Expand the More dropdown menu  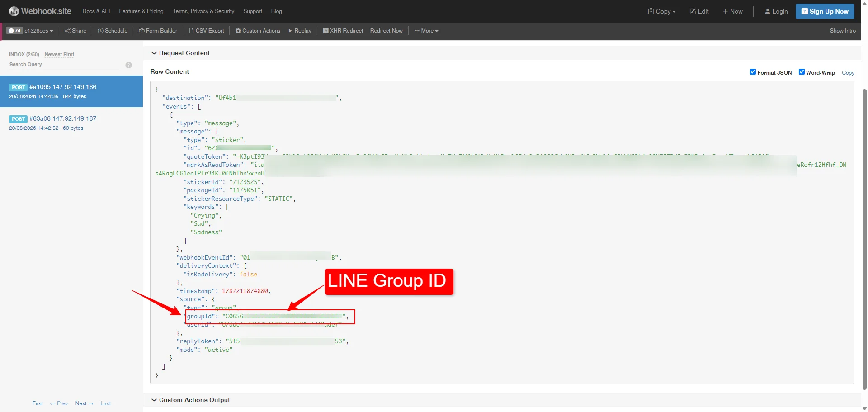click(x=426, y=31)
